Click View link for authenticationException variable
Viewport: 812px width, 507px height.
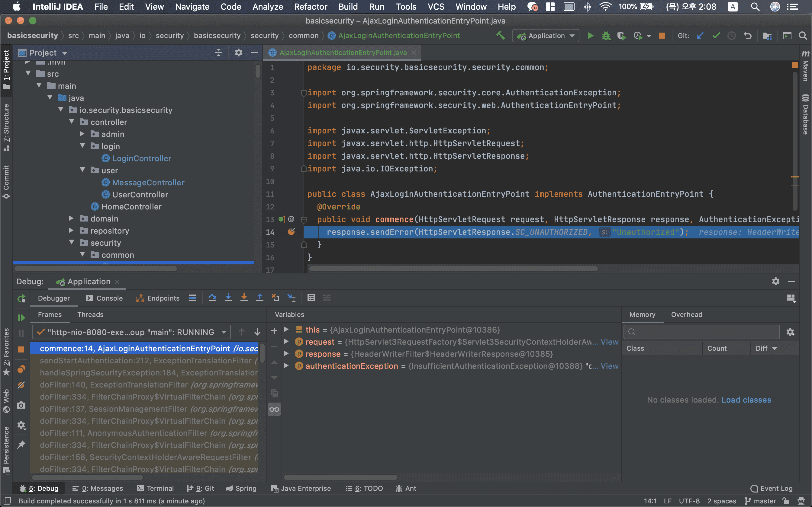pos(609,366)
